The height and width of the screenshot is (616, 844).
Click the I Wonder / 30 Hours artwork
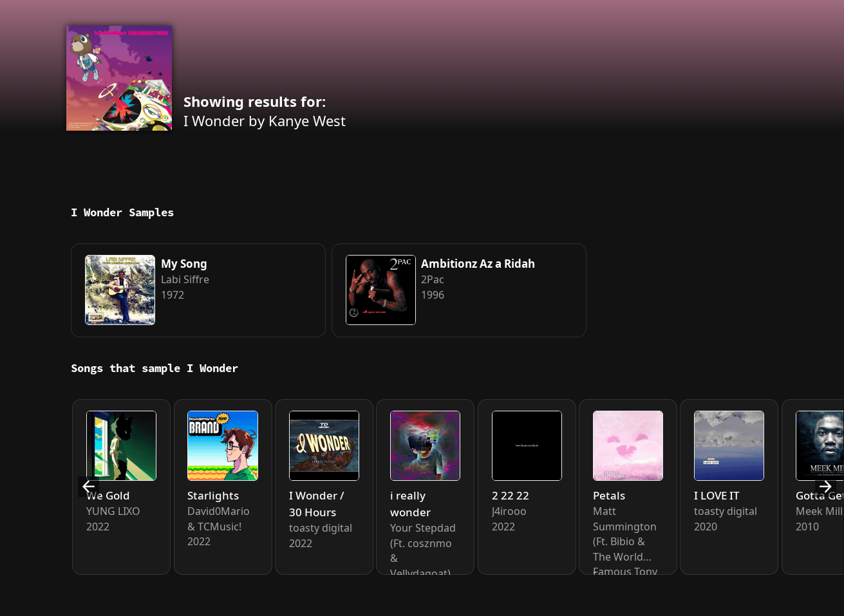pyautogui.click(x=324, y=445)
